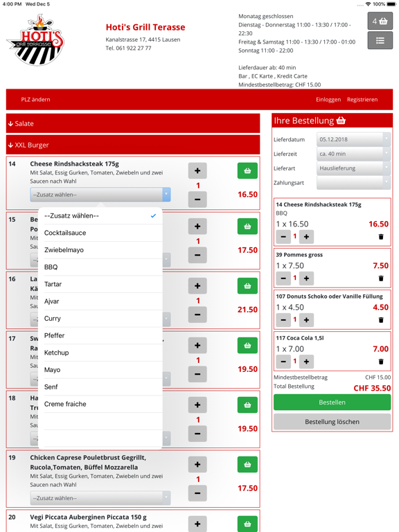Open the Registrieren link
The image size is (399, 532).
coord(362,100)
